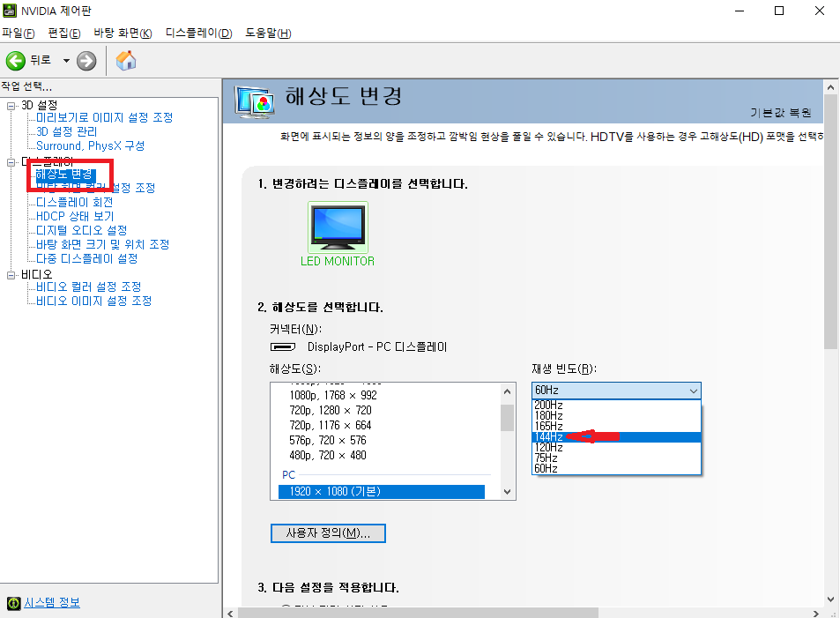The height and width of the screenshot is (618, 840).
Task: Select 해상도 변경 in the tree
Action: pyautogui.click(x=65, y=175)
